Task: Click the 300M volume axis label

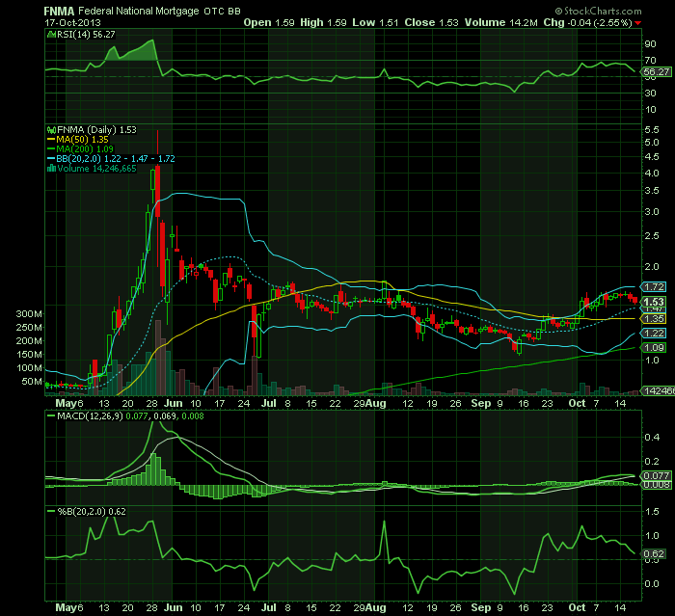Action: tap(29, 314)
